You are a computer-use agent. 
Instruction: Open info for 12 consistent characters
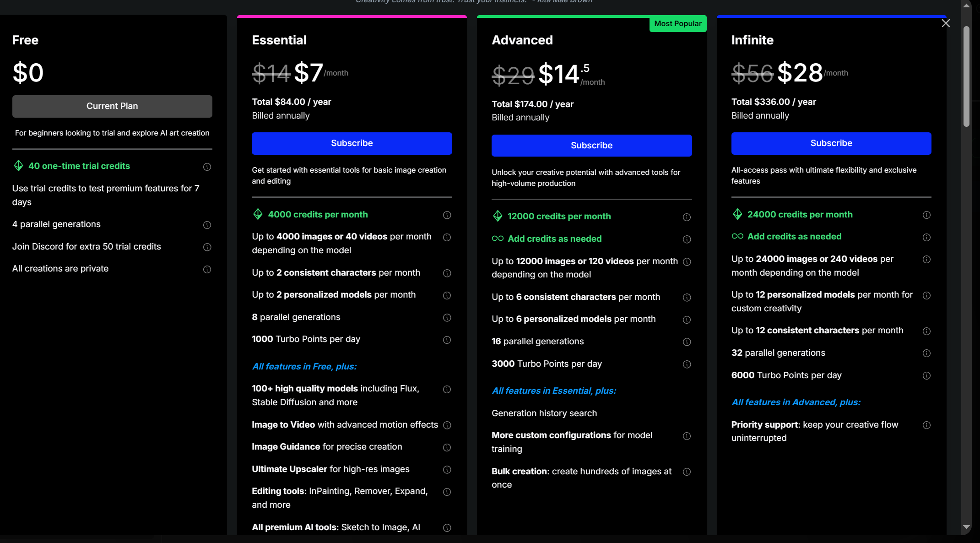tap(926, 331)
